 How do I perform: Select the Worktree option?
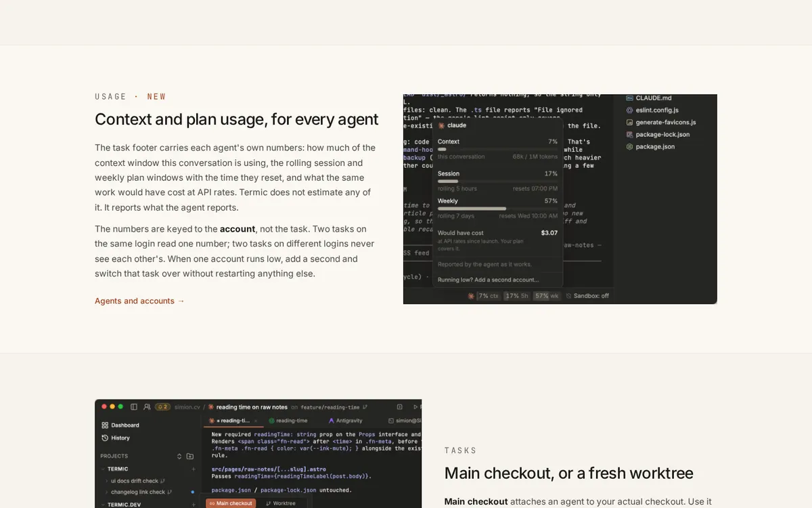(281, 503)
